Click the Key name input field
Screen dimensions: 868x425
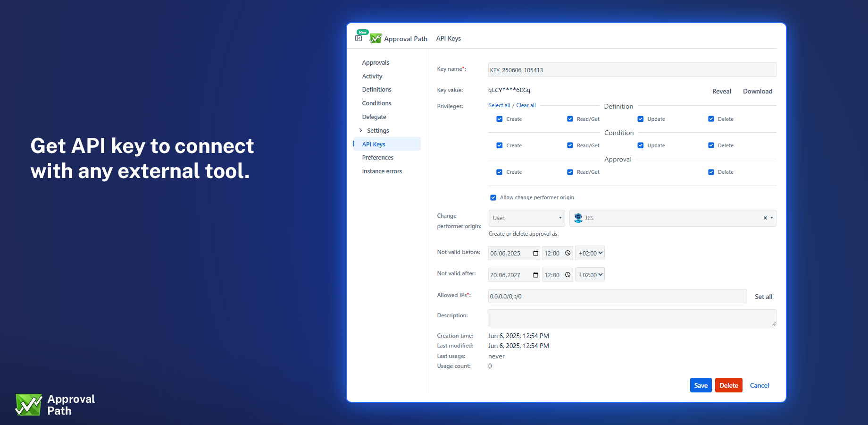[x=632, y=70]
